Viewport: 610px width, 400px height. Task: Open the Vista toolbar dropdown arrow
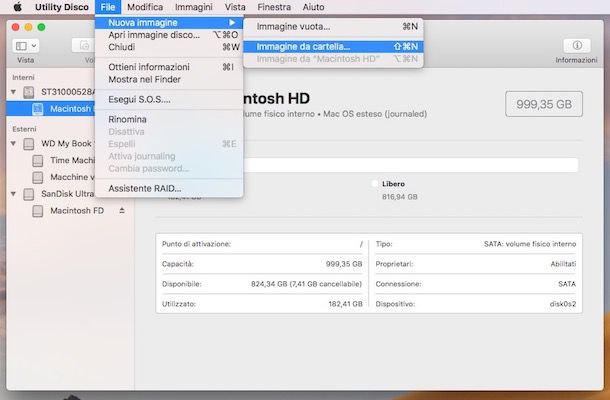click(34, 46)
